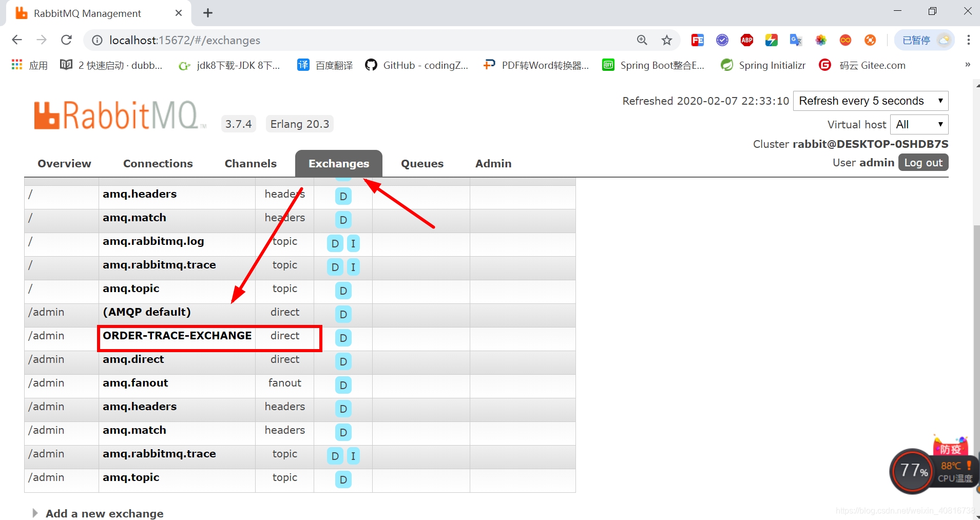Open the Spring Initializr bookmark
Screen dimensions: 980x520
[x=763, y=65]
